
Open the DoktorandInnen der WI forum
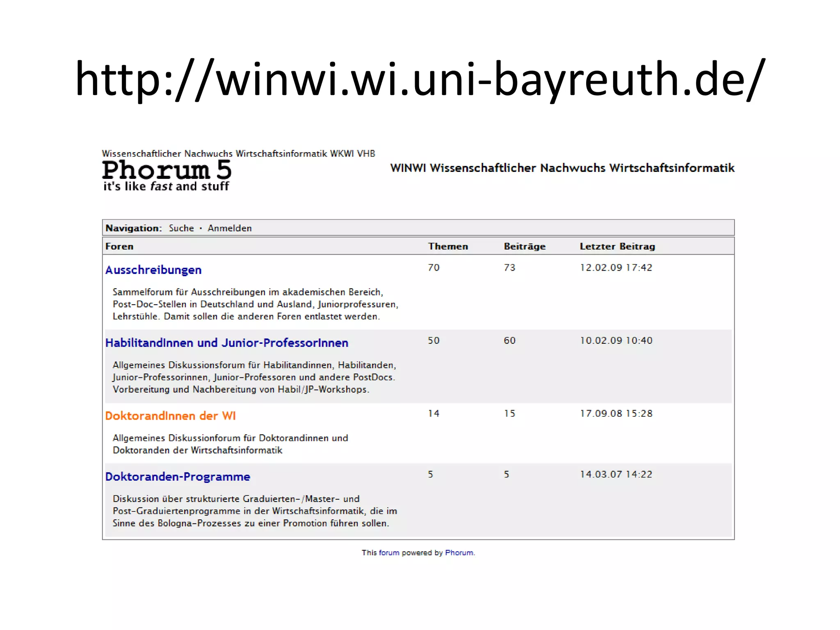coord(171,416)
